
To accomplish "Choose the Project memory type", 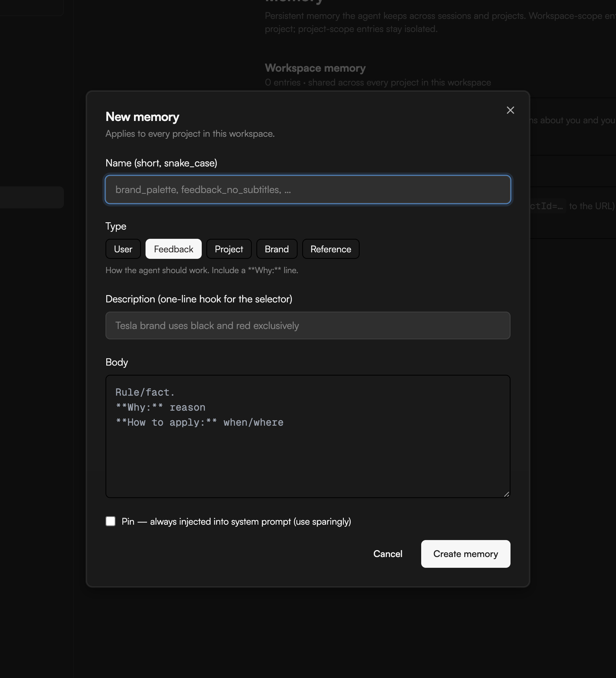I will point(229,249).
